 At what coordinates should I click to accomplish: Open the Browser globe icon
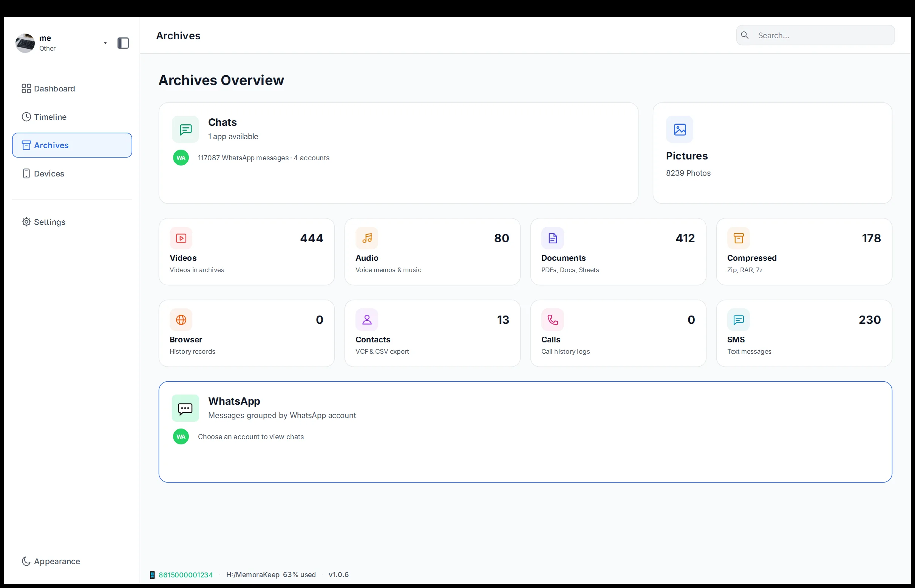(181, 320)
